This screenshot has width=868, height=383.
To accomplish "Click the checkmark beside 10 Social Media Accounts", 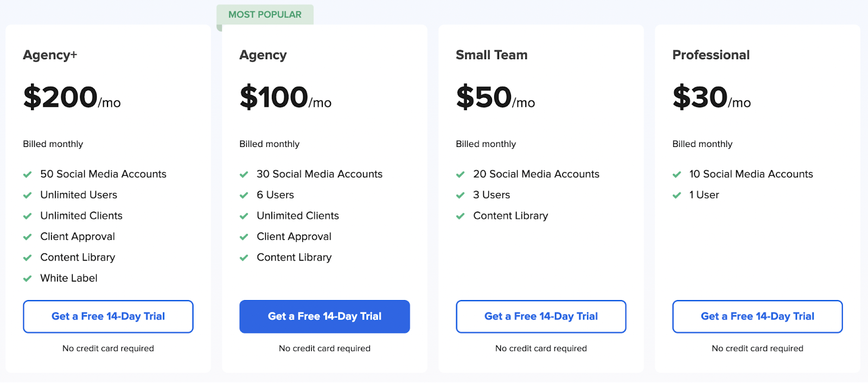I will click(676, 174).
